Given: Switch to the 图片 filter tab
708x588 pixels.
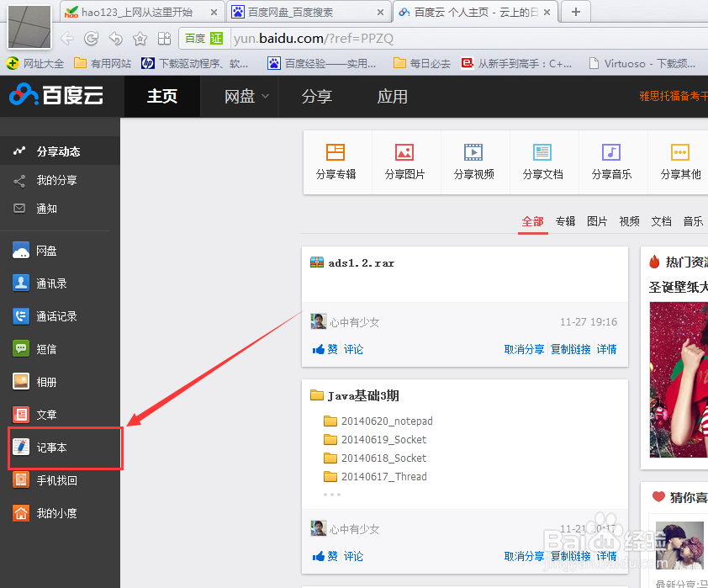Looking at the screenshot, I should (x=597, y=221).
